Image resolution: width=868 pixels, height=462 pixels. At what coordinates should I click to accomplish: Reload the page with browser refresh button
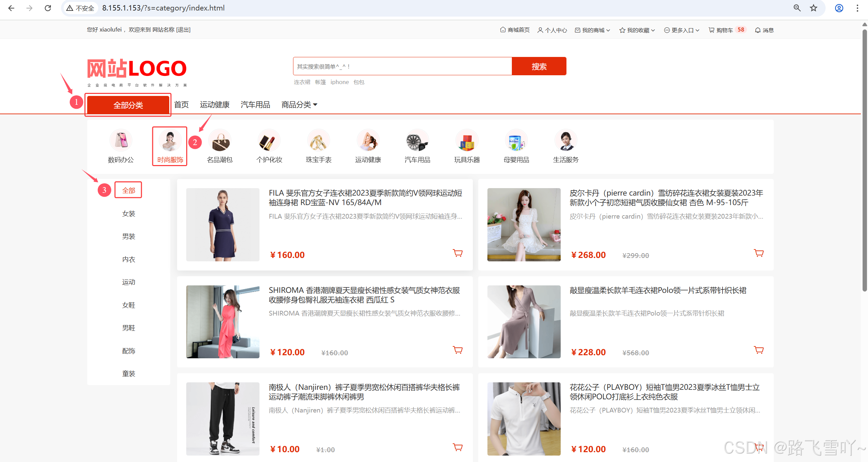48,8
